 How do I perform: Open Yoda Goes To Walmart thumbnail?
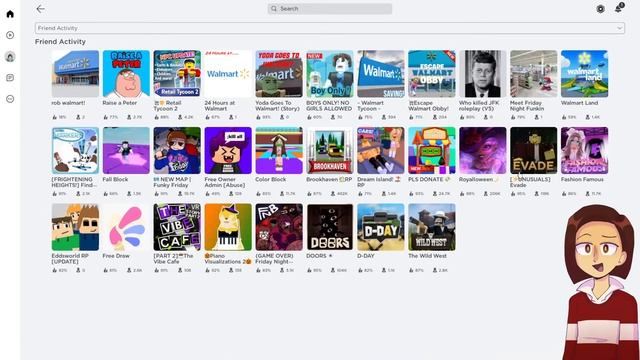pos(279,74)
